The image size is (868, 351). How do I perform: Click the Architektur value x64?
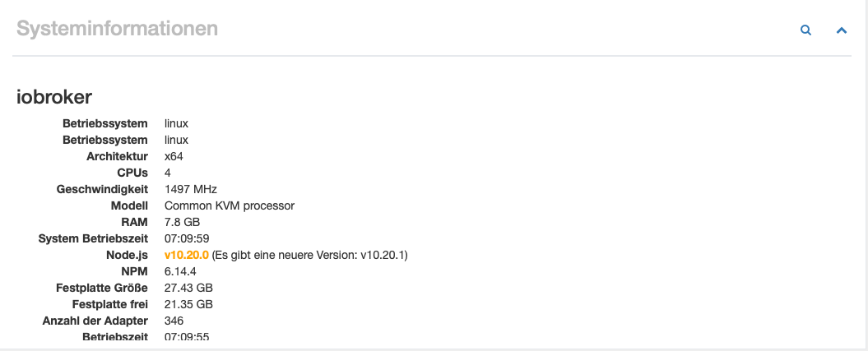click(x=174, y=156)
